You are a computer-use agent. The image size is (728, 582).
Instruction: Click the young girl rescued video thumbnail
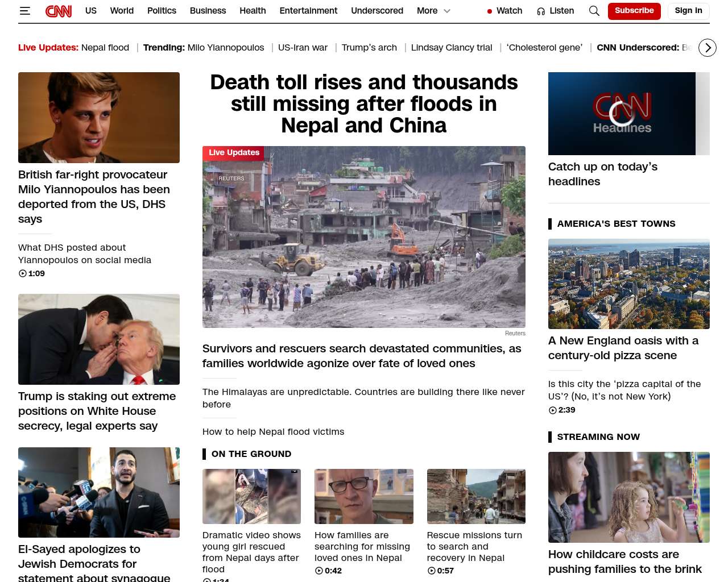coord(251,496)
